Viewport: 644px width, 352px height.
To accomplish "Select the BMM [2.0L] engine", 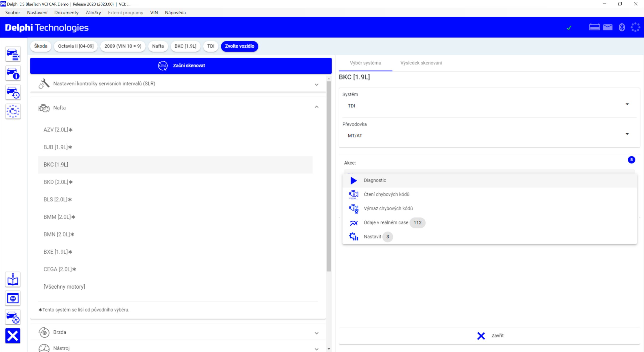I will coord(175,217).
